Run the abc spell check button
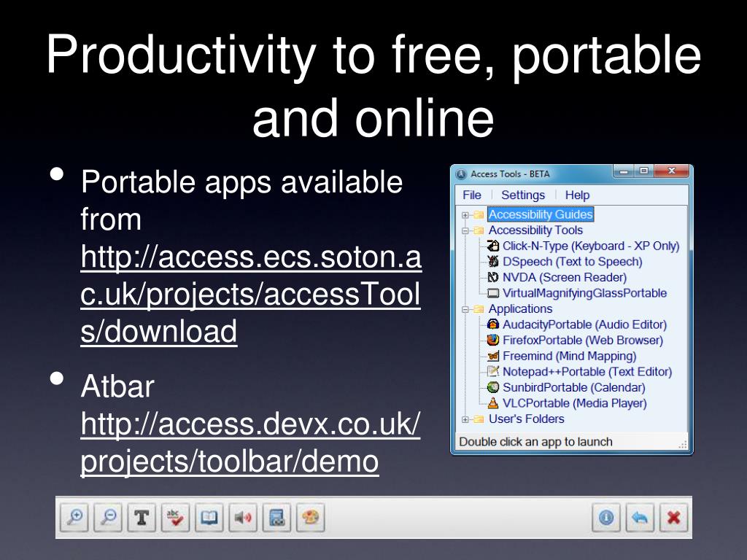 pos(175,518)
